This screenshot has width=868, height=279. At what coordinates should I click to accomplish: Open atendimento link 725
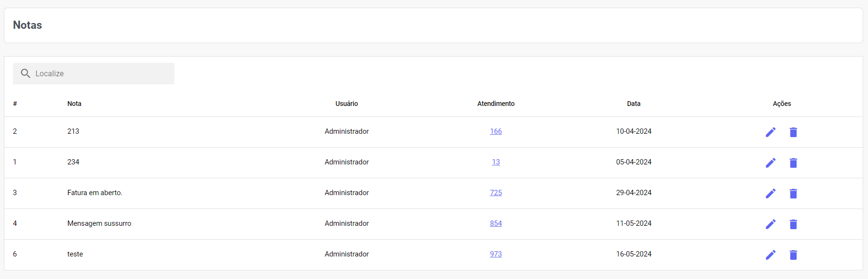point(496,193)
